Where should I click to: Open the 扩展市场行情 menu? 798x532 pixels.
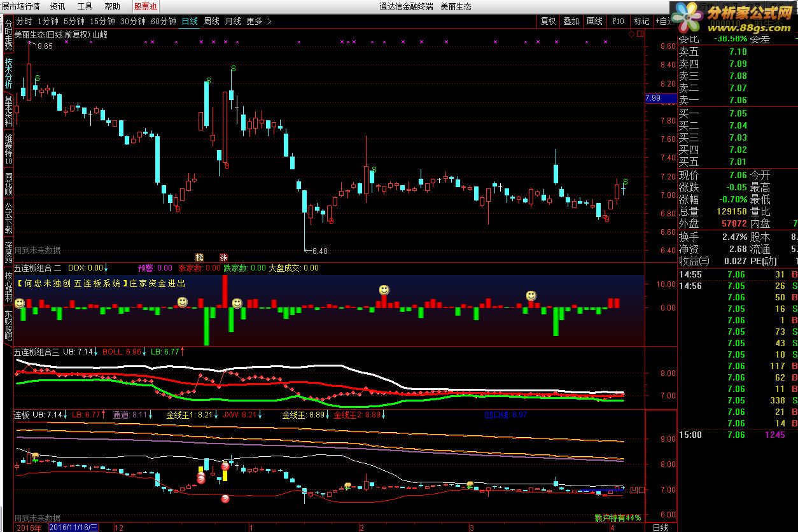coord(20,6)
